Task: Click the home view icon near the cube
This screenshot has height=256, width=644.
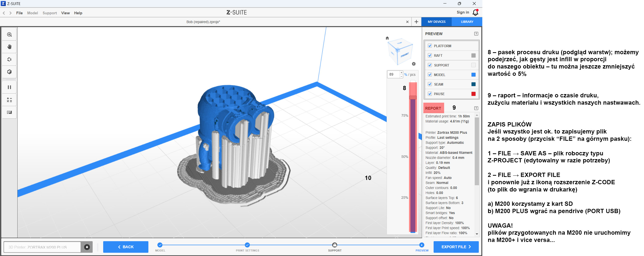Action: coord(387,38)
